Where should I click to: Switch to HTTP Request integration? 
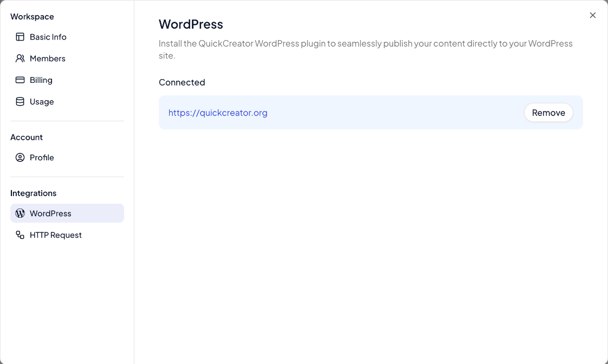[67, 235]
